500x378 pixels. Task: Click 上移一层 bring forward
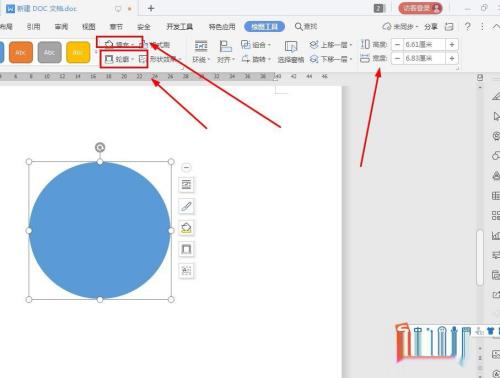pyautogui.click(x=330, y=44)
